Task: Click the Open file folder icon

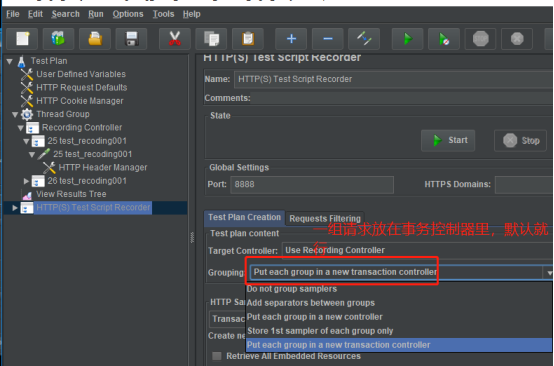Action: point(95,39)
